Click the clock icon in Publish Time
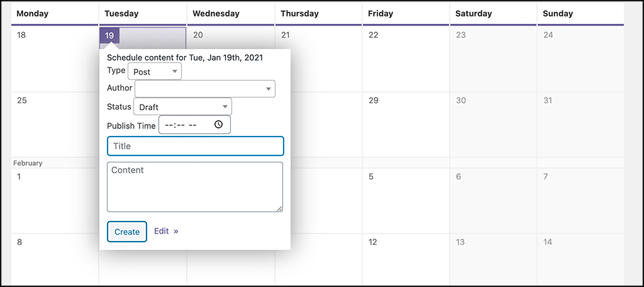Image resolution: width=644 pixels, height=287 pixels. [x=218, y=125]
